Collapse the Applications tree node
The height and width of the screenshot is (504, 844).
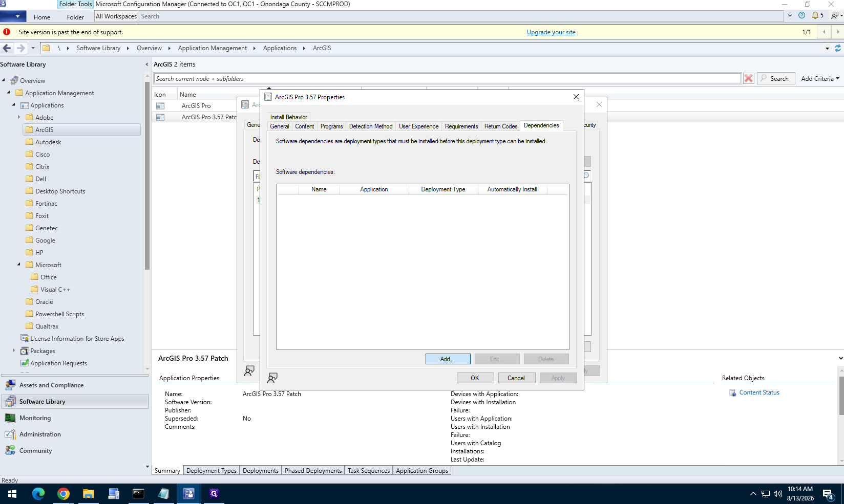point(14,105)
